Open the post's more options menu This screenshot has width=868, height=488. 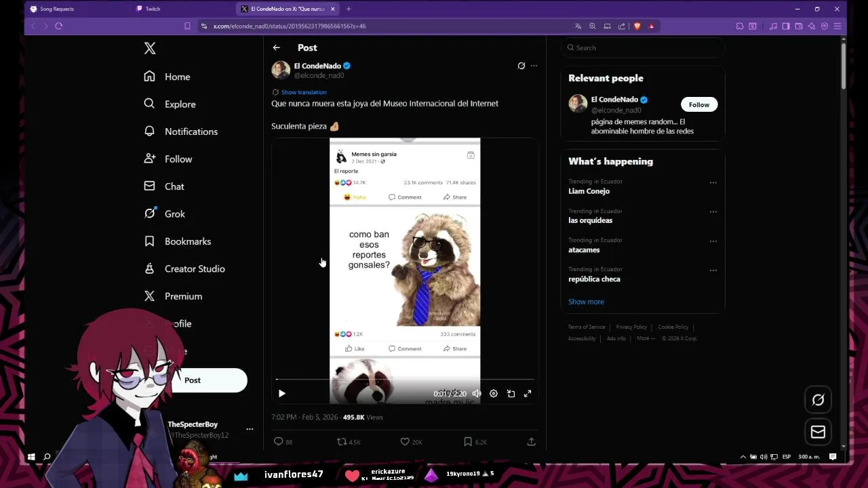pyautogui.click(x=534, y=66)
